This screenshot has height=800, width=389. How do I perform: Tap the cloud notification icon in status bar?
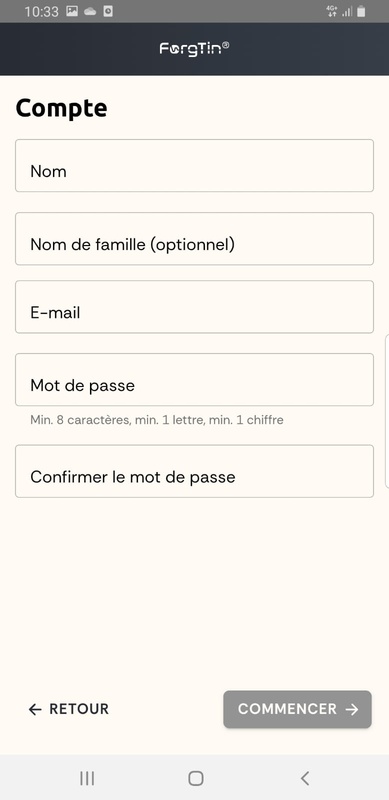click(x=90, y=11)
